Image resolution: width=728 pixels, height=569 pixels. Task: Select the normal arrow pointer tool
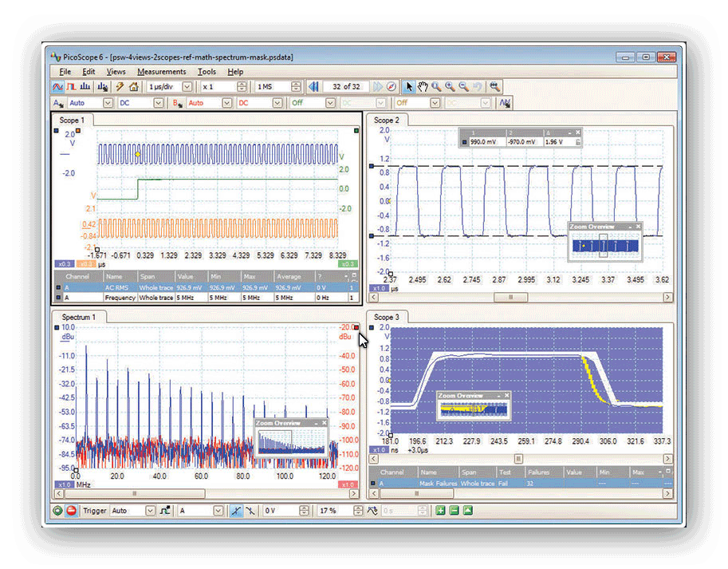(x=409, y=86)
